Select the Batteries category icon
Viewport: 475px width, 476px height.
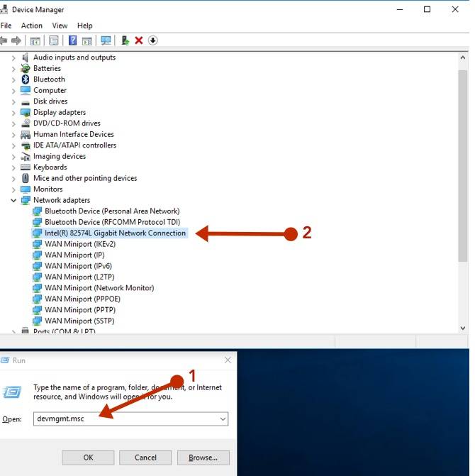(x=26, y=68)
